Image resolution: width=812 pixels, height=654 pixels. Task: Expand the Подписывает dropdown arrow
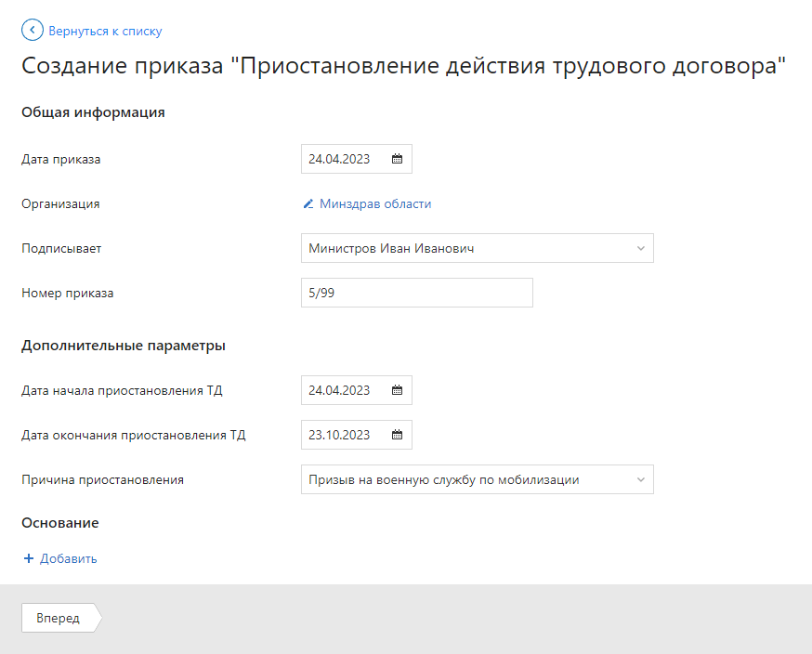(640, 249)
